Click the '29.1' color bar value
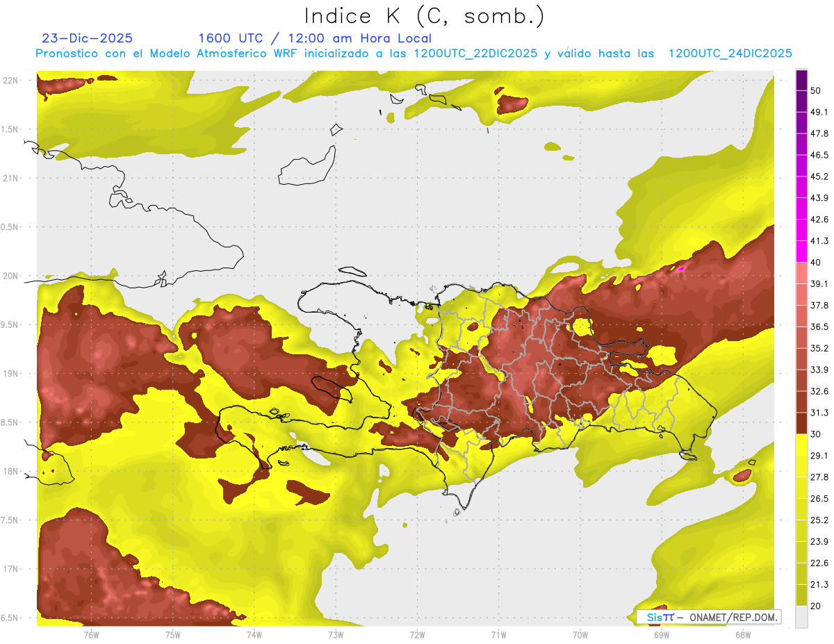The width and height of the screenshot is (834, 644). tap(820, 456)
